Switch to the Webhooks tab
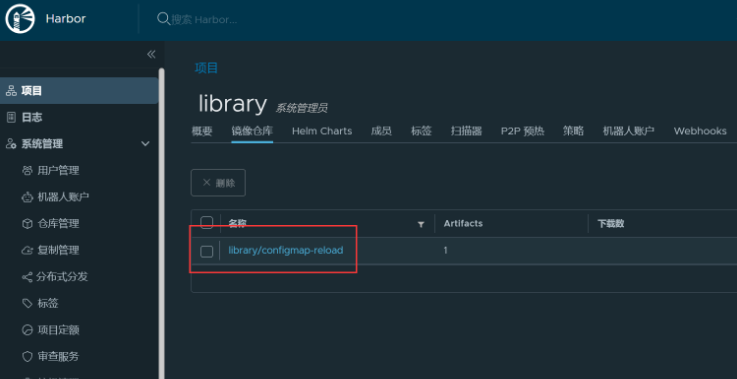The height and width of the screenshot is (379, 737). tap(700, 131)
